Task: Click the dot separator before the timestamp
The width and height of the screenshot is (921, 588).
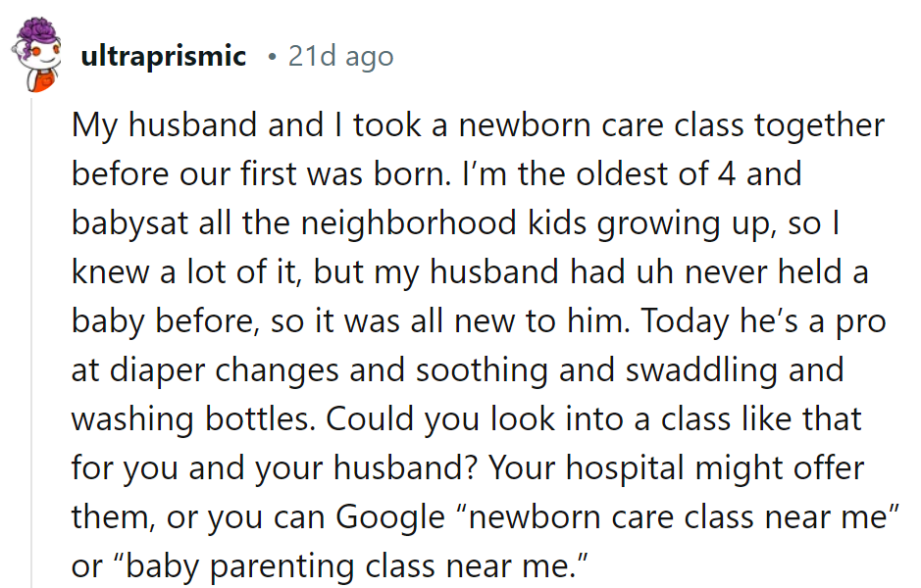Action: pyautogui.click(x=271, y=57)
